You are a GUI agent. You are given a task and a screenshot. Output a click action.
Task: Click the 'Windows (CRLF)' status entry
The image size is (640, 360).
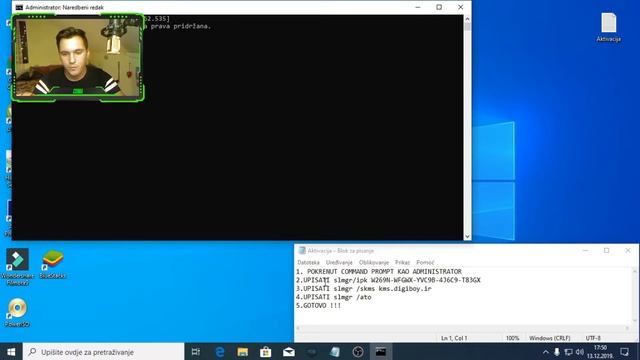pos(549,338)
